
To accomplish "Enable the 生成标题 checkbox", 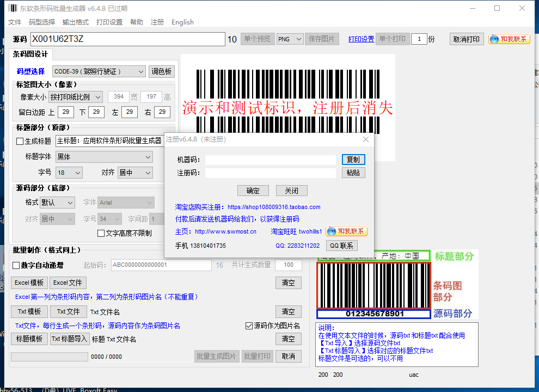I will 20,141.
